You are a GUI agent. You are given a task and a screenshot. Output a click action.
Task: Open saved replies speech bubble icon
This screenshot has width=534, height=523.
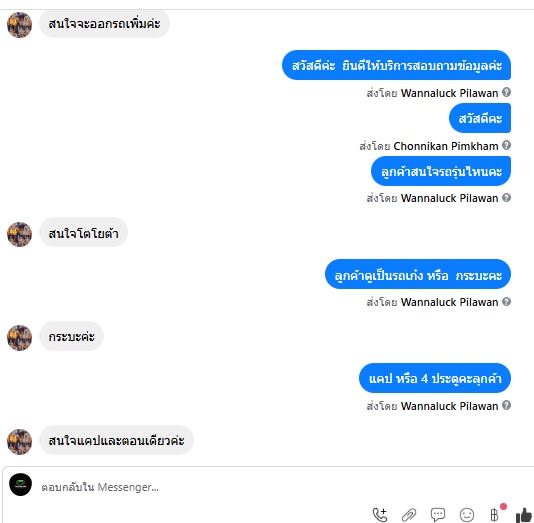438,514
